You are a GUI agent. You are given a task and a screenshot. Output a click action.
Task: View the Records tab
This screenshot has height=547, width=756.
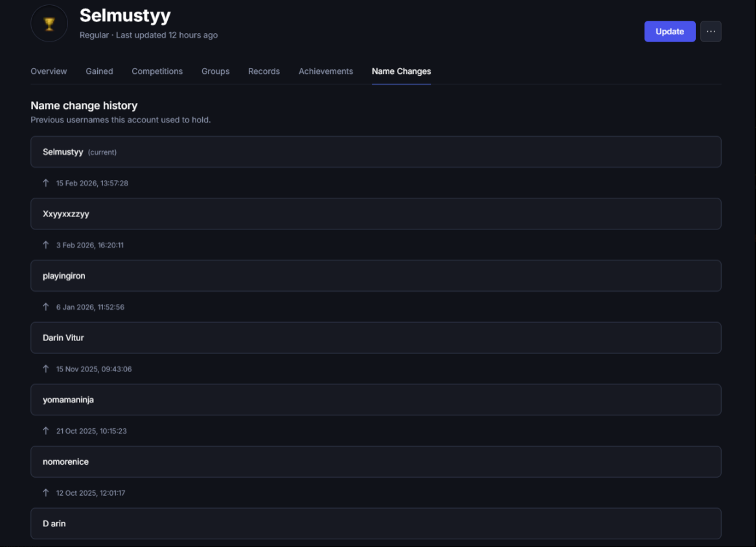264,71
